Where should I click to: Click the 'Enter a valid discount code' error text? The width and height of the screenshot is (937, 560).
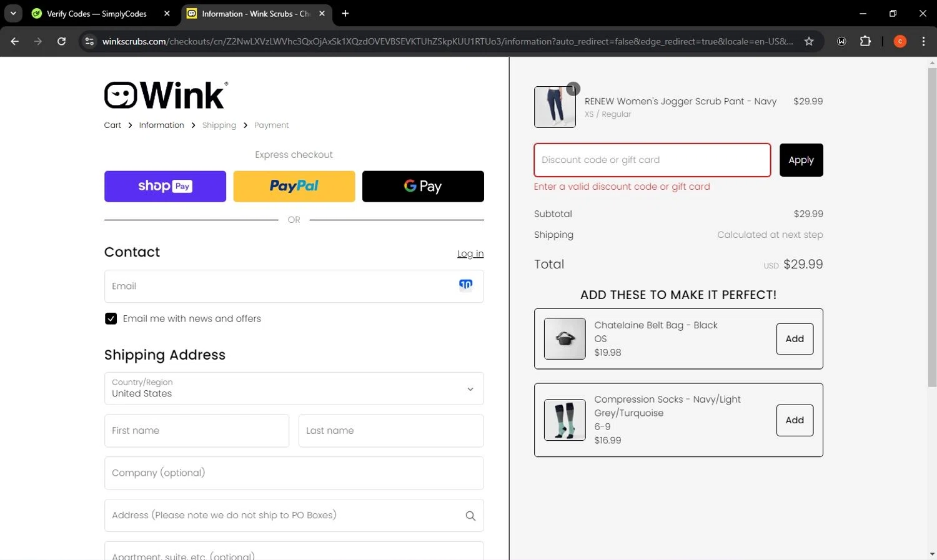point(622,186)
